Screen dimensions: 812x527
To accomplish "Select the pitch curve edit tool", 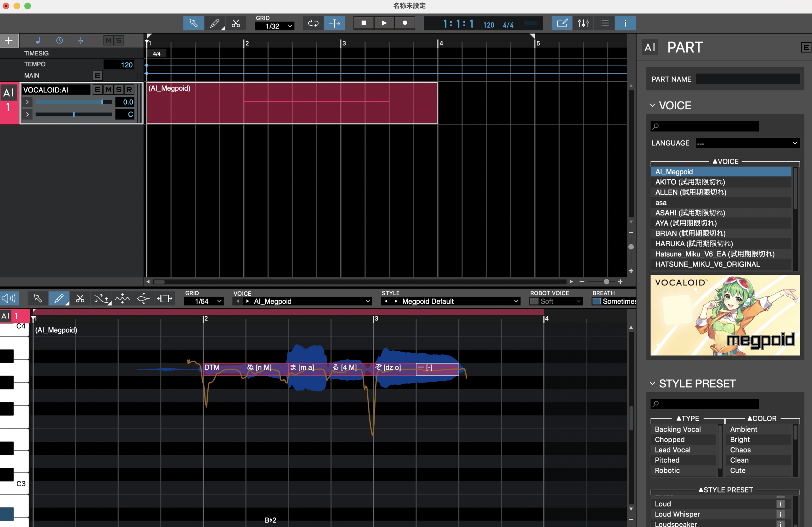I will coord(101,299).
